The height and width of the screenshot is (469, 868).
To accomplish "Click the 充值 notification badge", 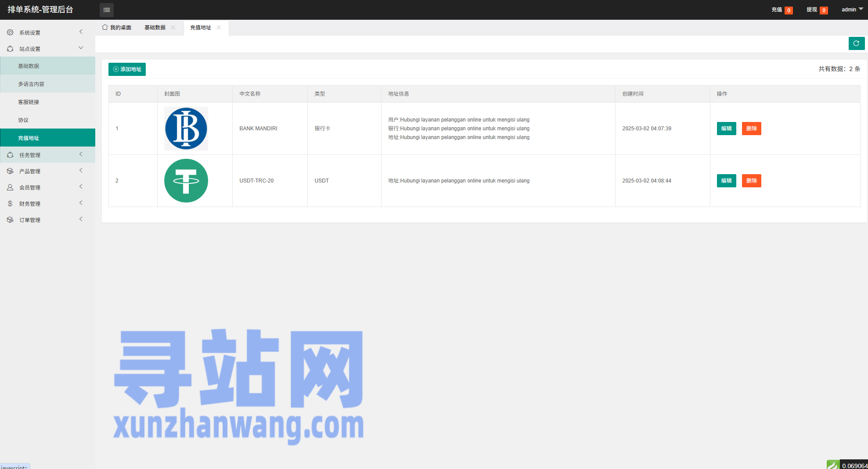I will [x=789, y=10].
